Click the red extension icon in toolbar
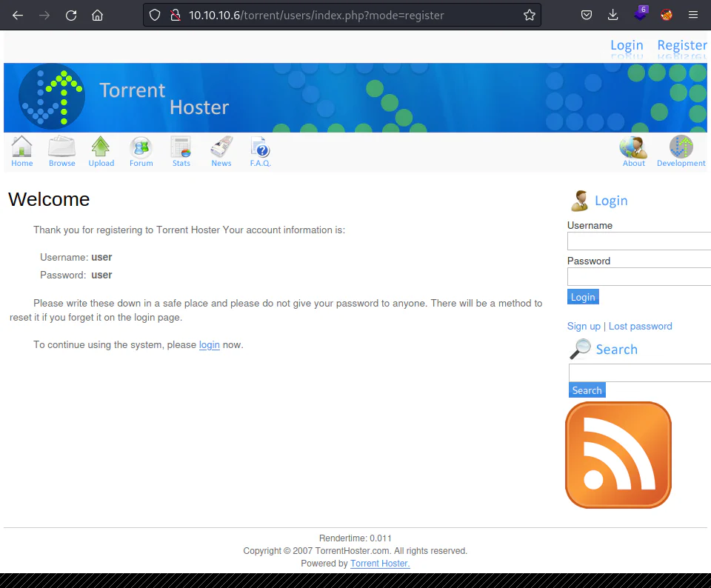The height and width of the screenshot is (588, 711). click(x=666, y=16)
